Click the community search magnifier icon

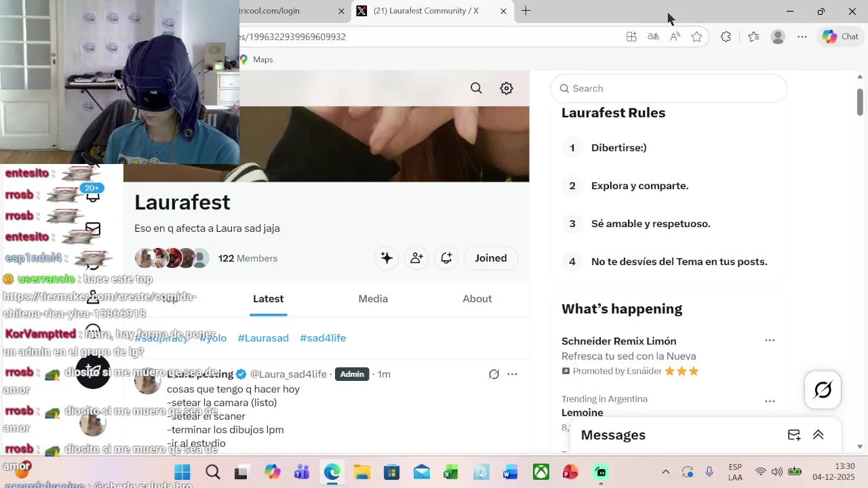476,88
